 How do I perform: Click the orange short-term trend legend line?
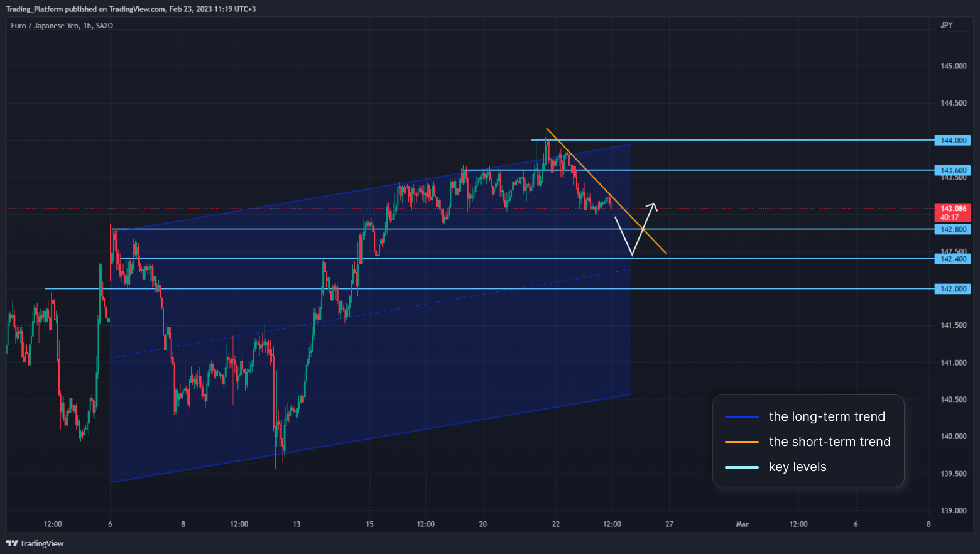click(x=742, y=442)
